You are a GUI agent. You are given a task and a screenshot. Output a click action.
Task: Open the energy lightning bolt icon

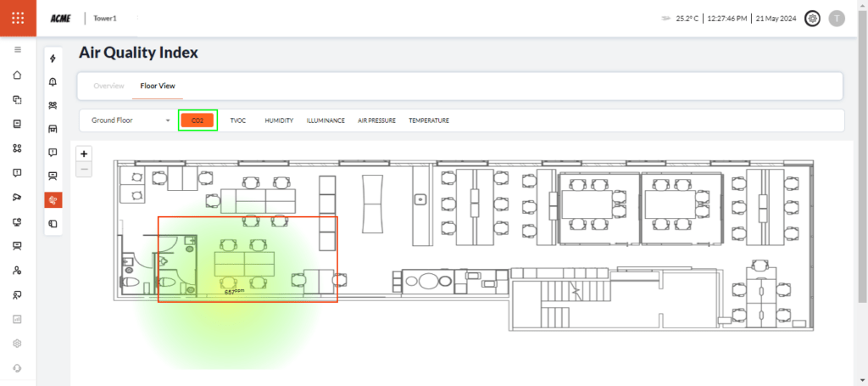click(53, 59)
